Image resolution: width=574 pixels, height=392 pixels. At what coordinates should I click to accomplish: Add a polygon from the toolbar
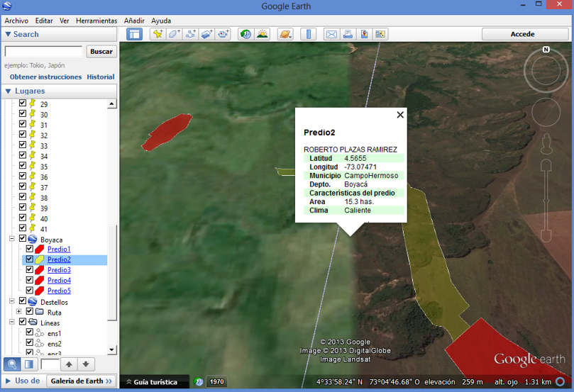click(x=174, y=34)
